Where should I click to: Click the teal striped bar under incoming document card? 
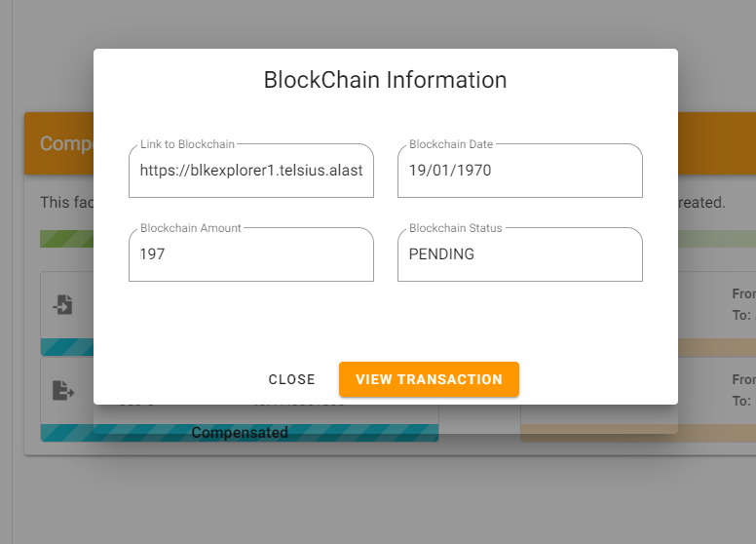[x=67, y=347]
